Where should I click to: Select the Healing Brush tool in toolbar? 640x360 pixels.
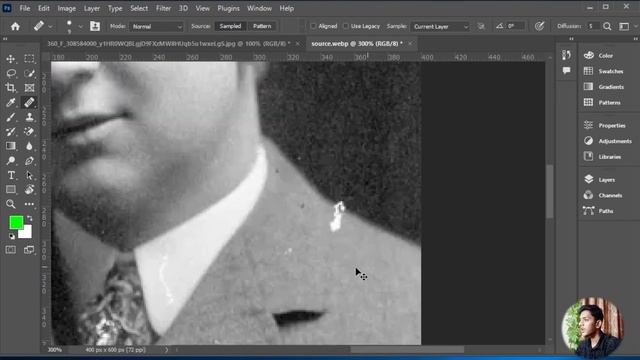(29, 102)
